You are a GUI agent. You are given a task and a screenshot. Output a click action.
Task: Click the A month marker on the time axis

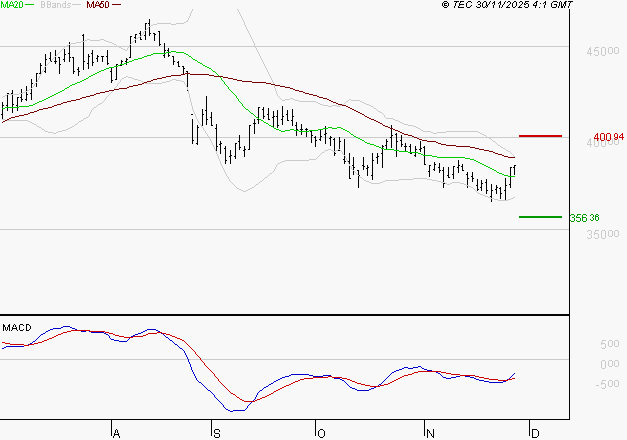click(116, 434)
